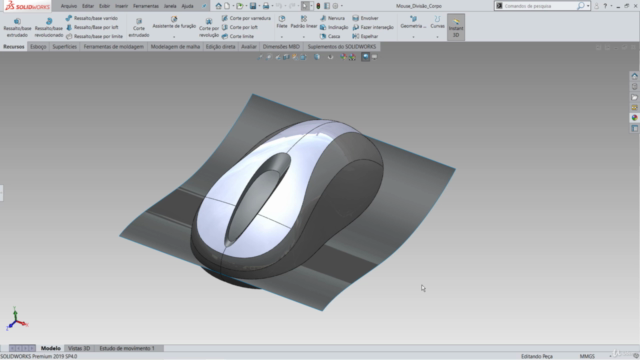This screenshot has height=360, width=640.
Task: Create a new document with New icon
Action: pyautogui.click(x=227, y=6)
